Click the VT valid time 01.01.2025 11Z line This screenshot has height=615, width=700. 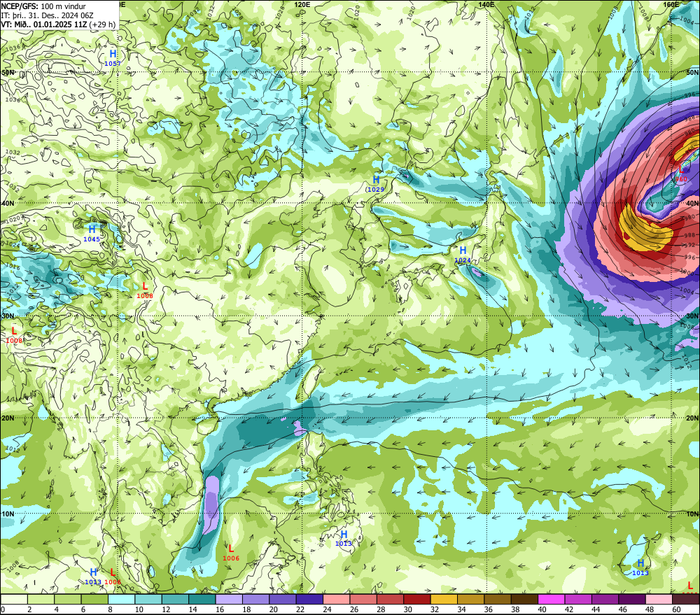pos(58,24)
